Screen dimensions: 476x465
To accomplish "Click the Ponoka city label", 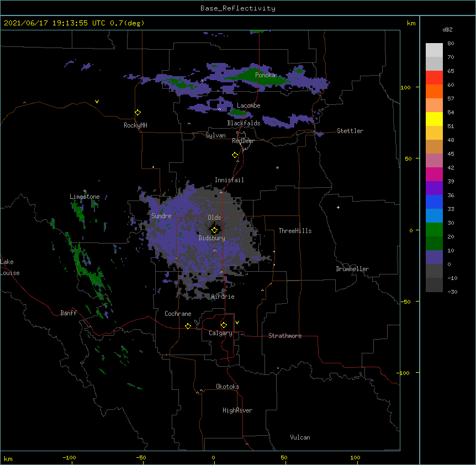I will pyautogui.click(x=265, y=75).
